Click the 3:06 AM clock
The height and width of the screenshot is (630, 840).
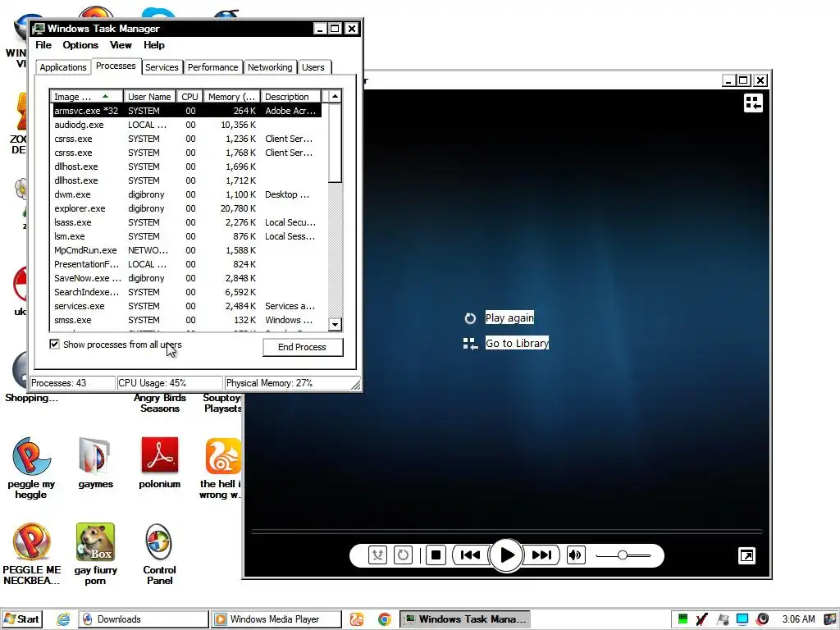[799, 619]
